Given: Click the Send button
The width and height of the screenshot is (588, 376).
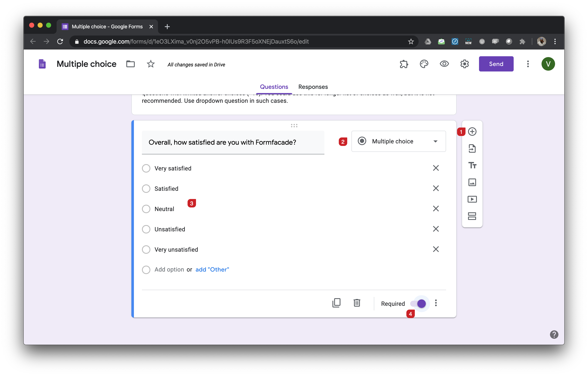Looking at the screenshot, I should tap(496, 64).
